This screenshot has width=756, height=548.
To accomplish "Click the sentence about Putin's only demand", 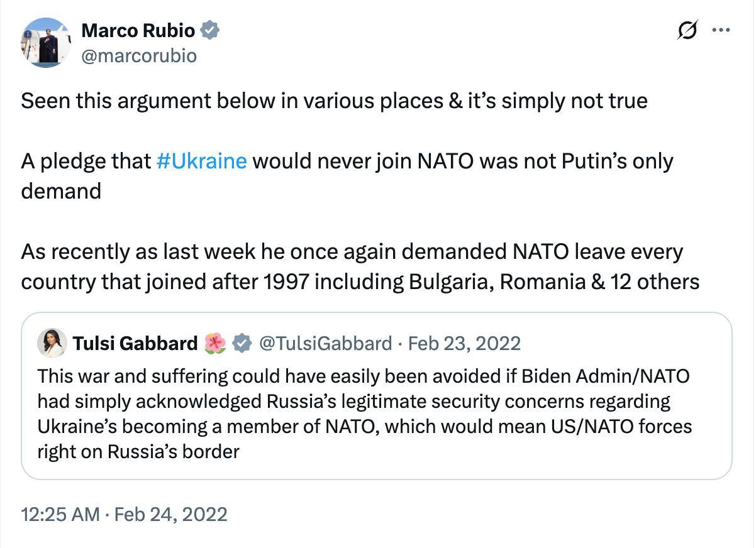I will coord(347,162).
